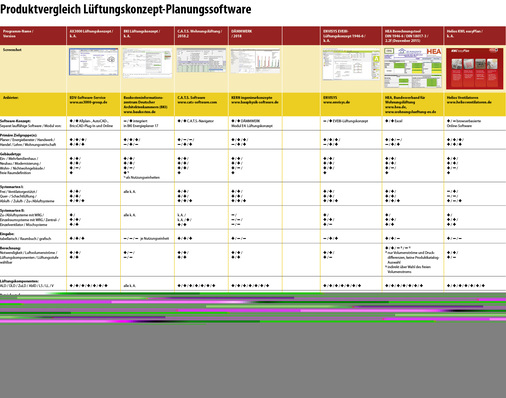Select the Programm-Name / Version header cell
The height and width of the screenshot is (398, 506).
click(x=33, y=36)
